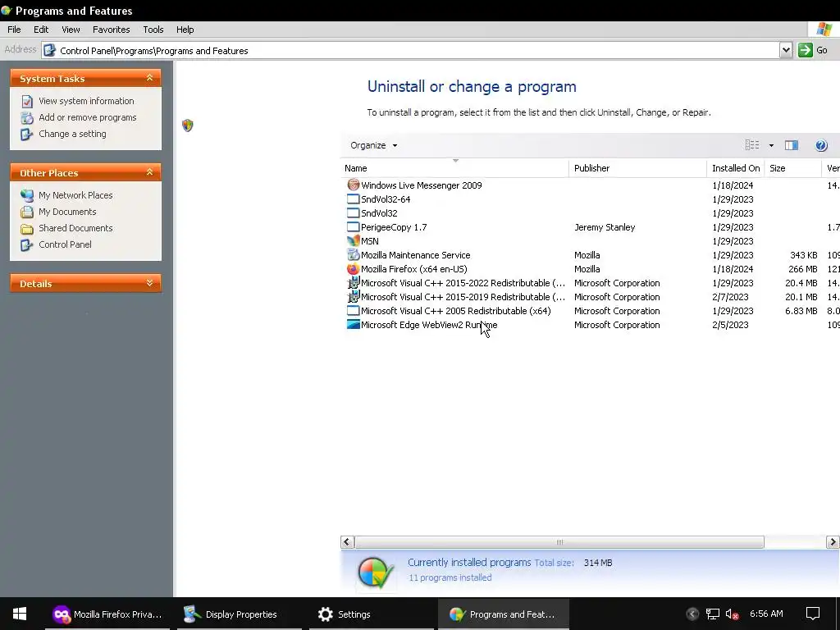
Task: Click Change a setting link
Action: pos(72,134)
